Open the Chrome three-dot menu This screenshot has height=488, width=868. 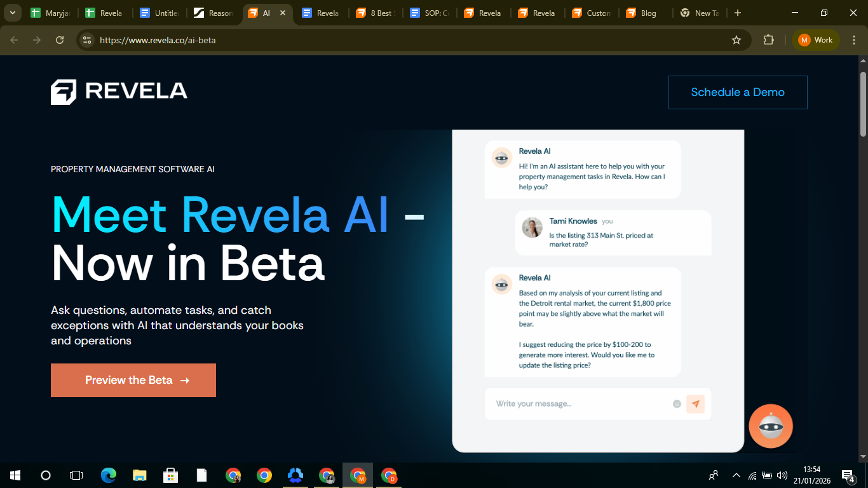click(853, 40)
